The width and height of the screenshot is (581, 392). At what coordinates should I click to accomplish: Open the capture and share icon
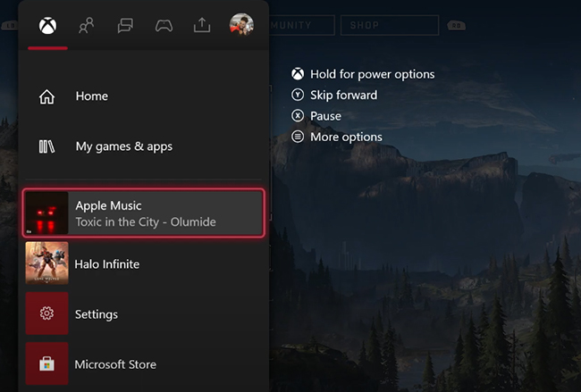tap(202, 25)
